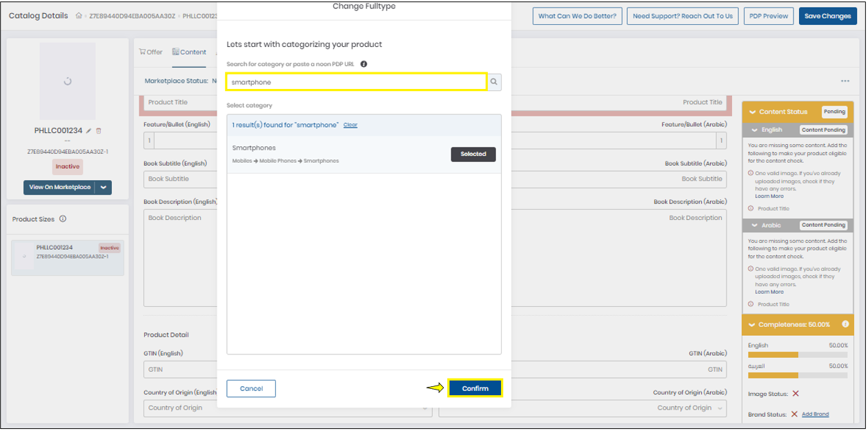Click the Clear link next to search results
868x431 pixels.
point(350,125)
